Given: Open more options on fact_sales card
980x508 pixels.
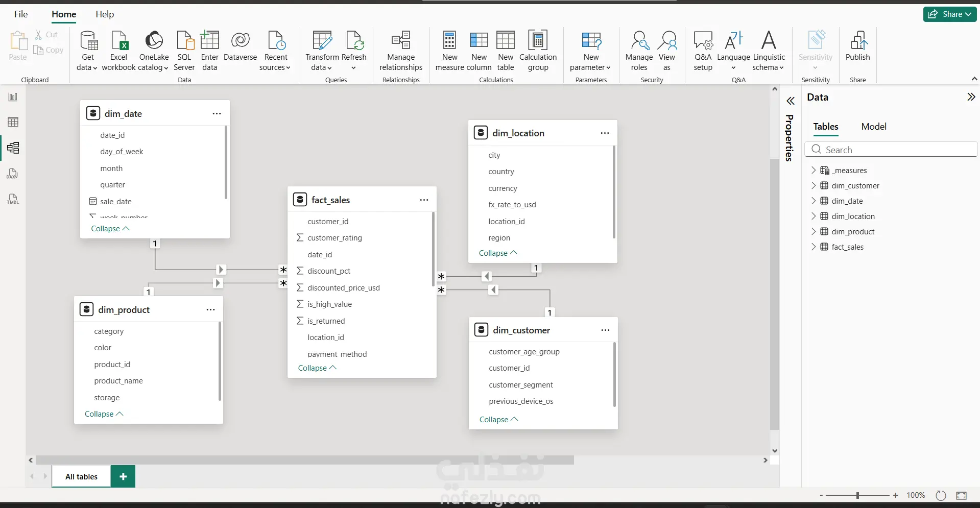Looking at the screenshot, I should point(424,200).
